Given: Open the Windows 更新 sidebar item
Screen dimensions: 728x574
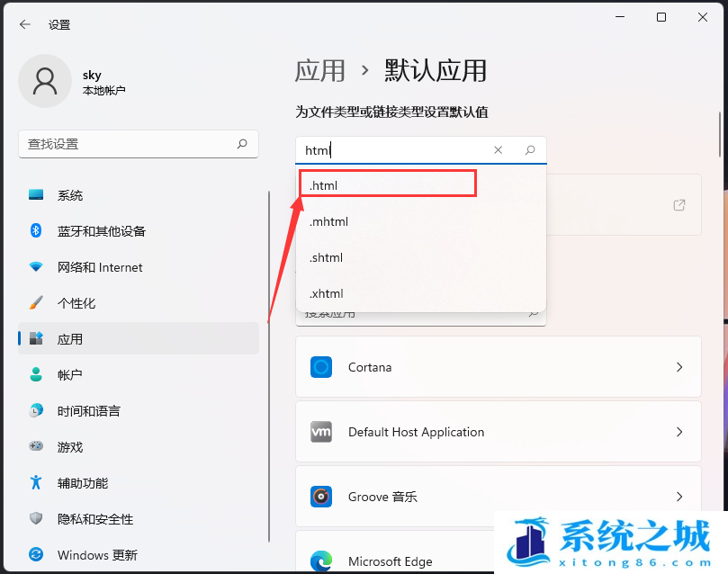Looking at the screenshot, I should tap(97, 555).
